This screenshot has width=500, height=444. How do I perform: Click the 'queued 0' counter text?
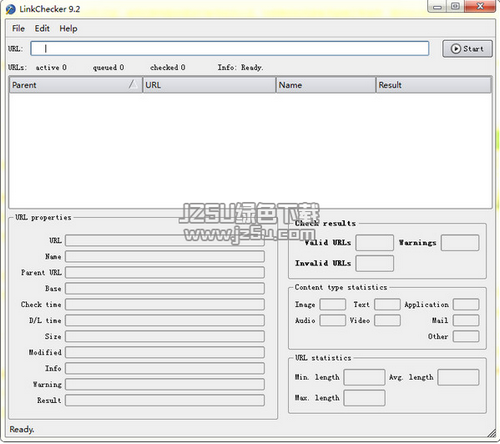(x=108, y=68)
